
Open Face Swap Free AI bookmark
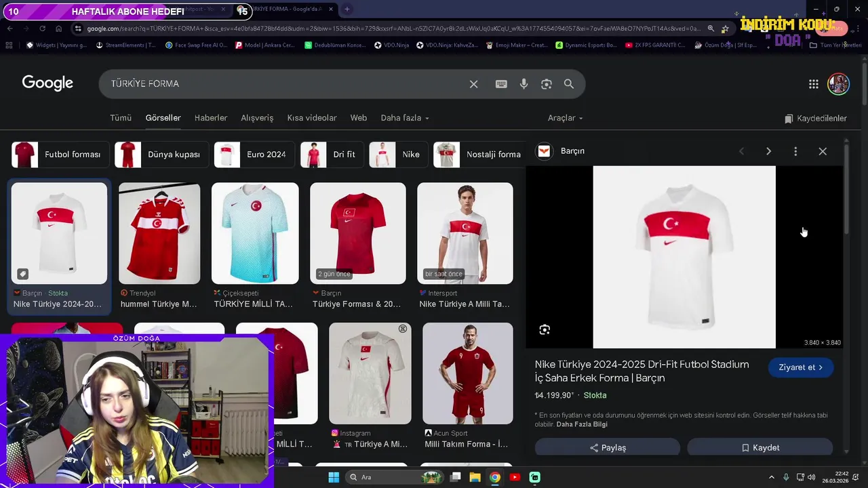point(197,45)
